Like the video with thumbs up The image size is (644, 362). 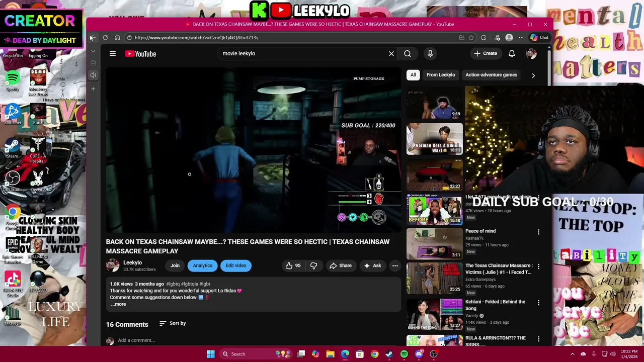pos(293,265)
